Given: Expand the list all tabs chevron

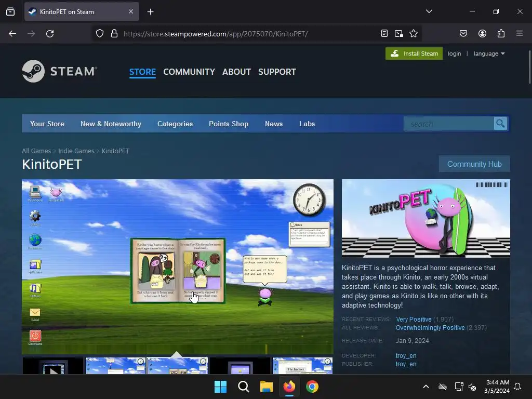Looking at the screenshot, I should click(429, 11).
